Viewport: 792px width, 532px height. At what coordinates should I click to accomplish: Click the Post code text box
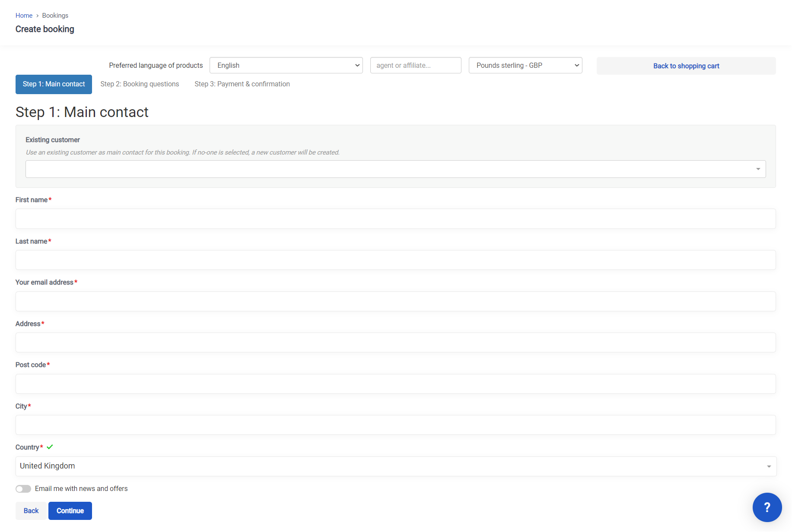[395, 384]
